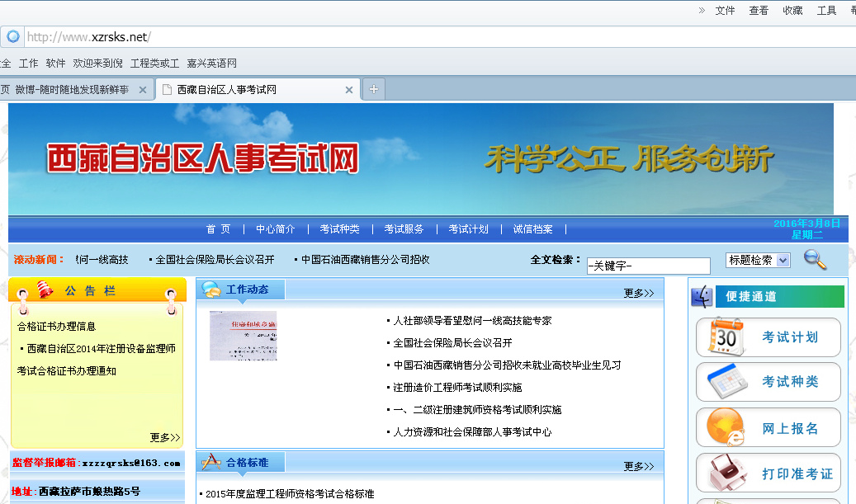
Task: Open the 考试种类 calendar grid icon
Action: (727, 382)
